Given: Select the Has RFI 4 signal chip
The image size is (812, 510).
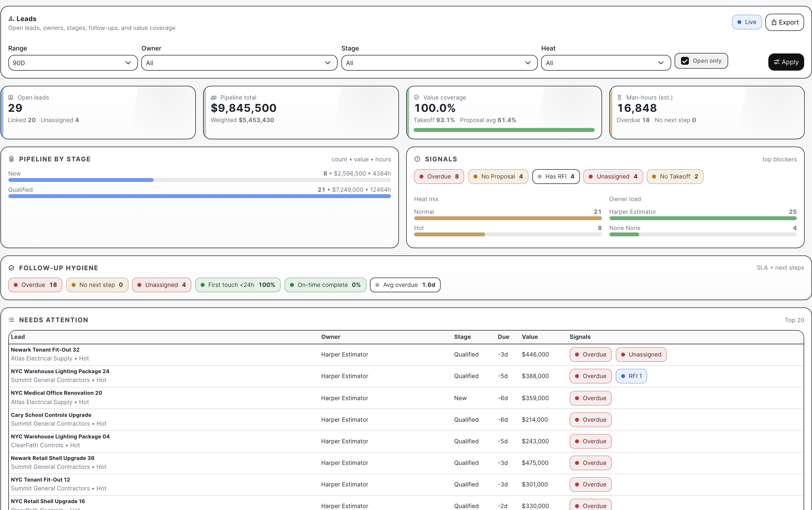Looking at the screenshot, I should click(x=556, y=177).
